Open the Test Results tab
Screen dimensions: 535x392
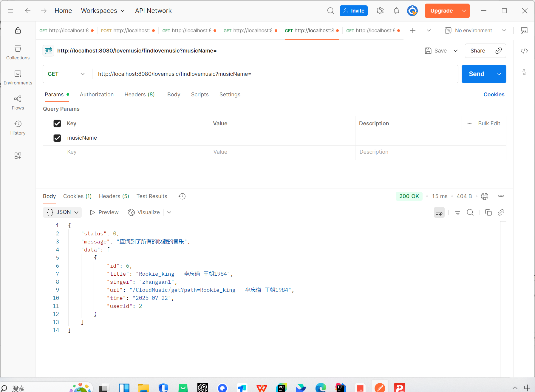click(x=152, y=196)
